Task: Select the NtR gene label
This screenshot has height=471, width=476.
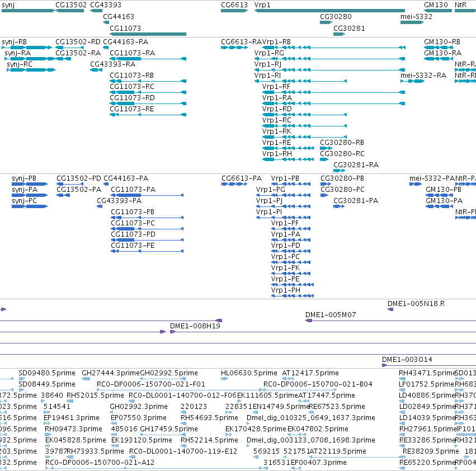Action: tap(460, 5)
